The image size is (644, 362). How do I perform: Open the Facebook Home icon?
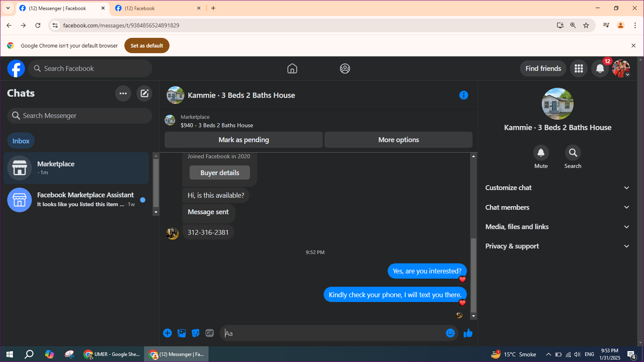[x=292, y=69]
